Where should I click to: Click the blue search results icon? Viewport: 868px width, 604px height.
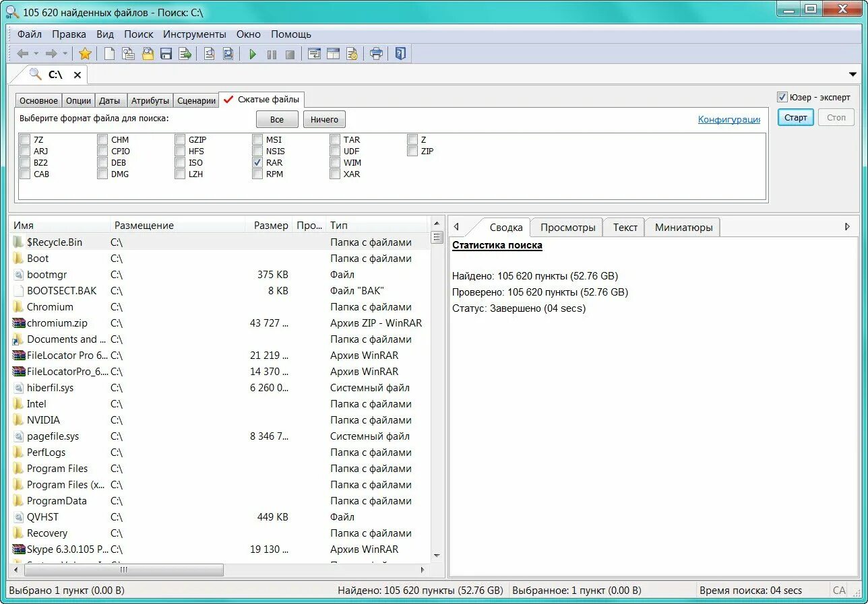228,54
